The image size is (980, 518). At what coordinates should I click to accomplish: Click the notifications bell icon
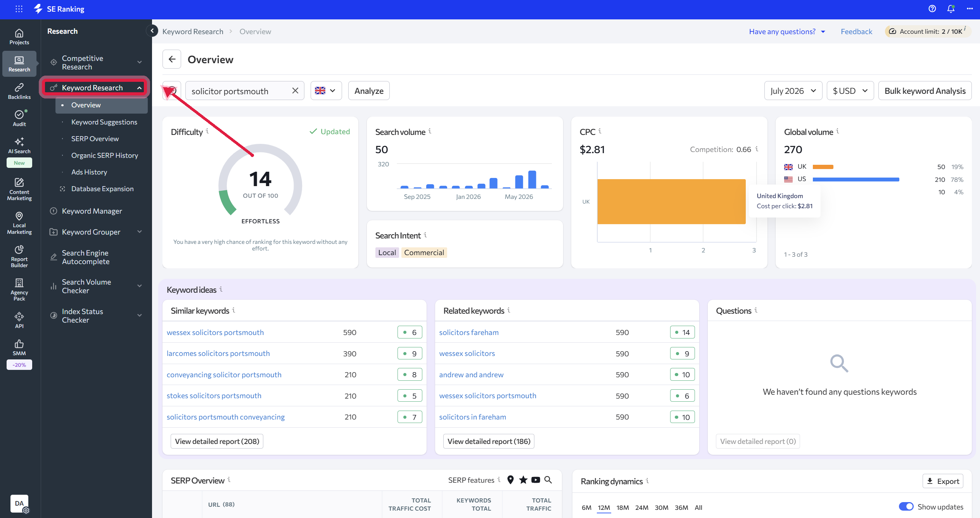pos(951,9)
